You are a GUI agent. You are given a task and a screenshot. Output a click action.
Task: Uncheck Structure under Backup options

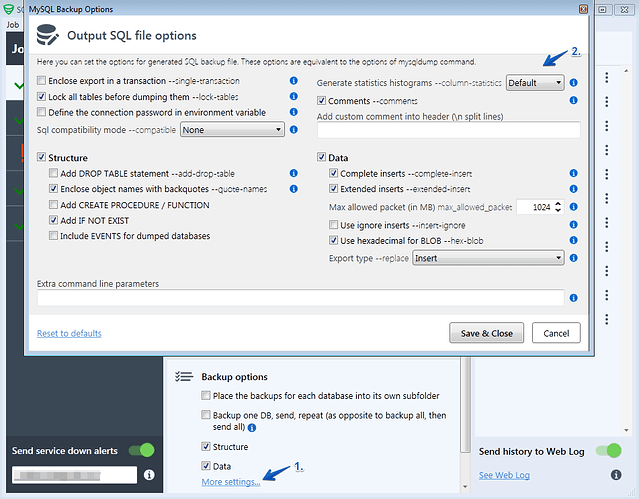[x=206, y=446]
